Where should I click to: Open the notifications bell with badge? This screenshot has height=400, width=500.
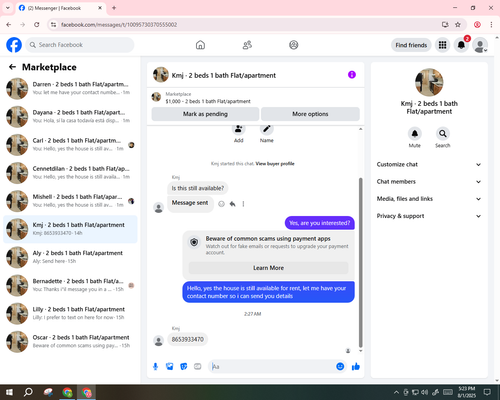(461, 45)
